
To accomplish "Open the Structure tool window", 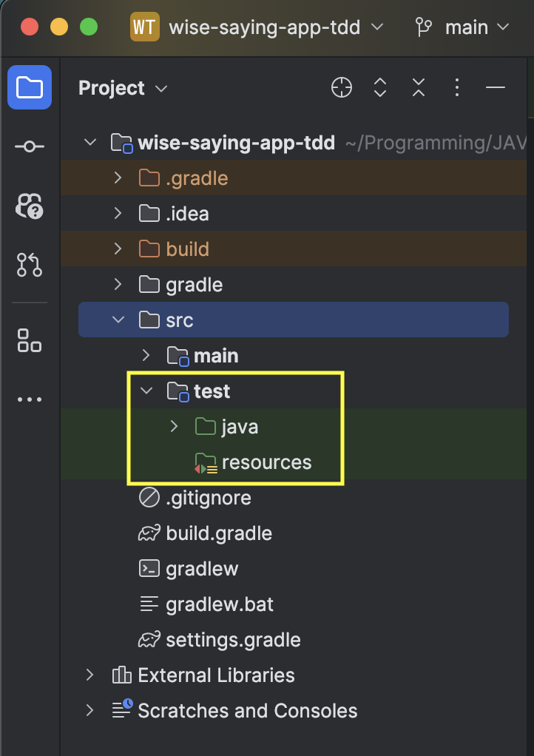I will click(x=30, y=340).
